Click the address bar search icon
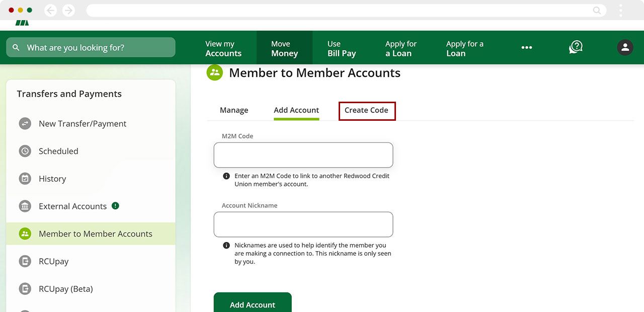This screenshot has width=644, height=312. tap(597, 10)
